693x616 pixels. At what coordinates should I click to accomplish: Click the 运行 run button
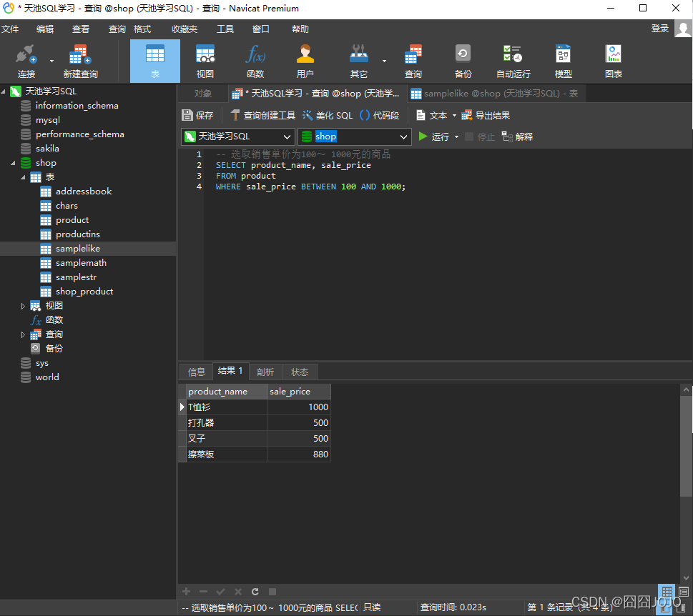click(434, 136)
